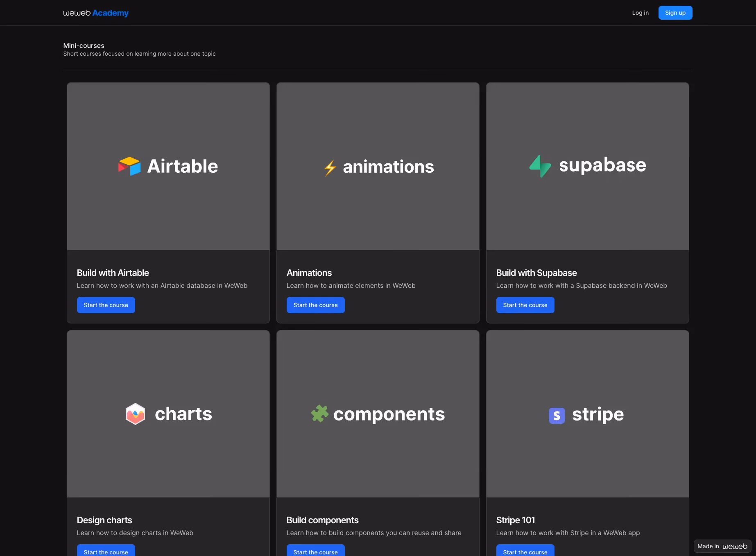Click the Sign up button
The image size is (756, 556).
click(675, 13)
